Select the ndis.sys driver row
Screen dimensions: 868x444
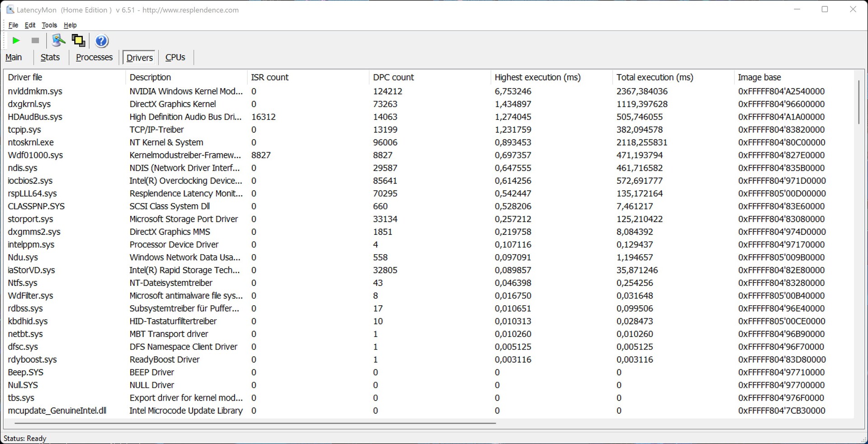click(x=429, y=168)
